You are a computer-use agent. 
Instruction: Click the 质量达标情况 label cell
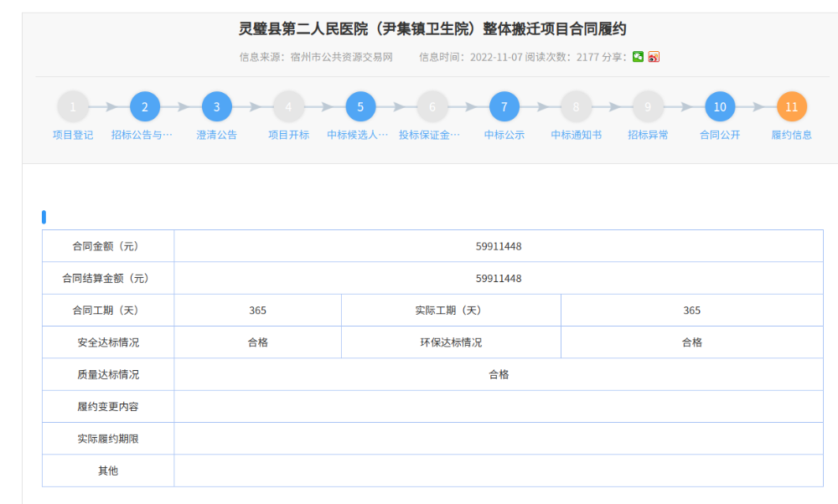point(108,374)
